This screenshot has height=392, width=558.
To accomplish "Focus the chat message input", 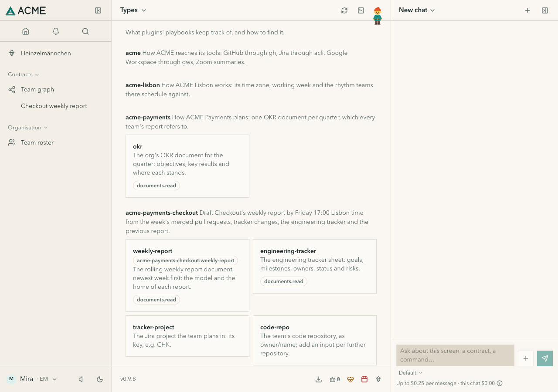I will point(455,355).
